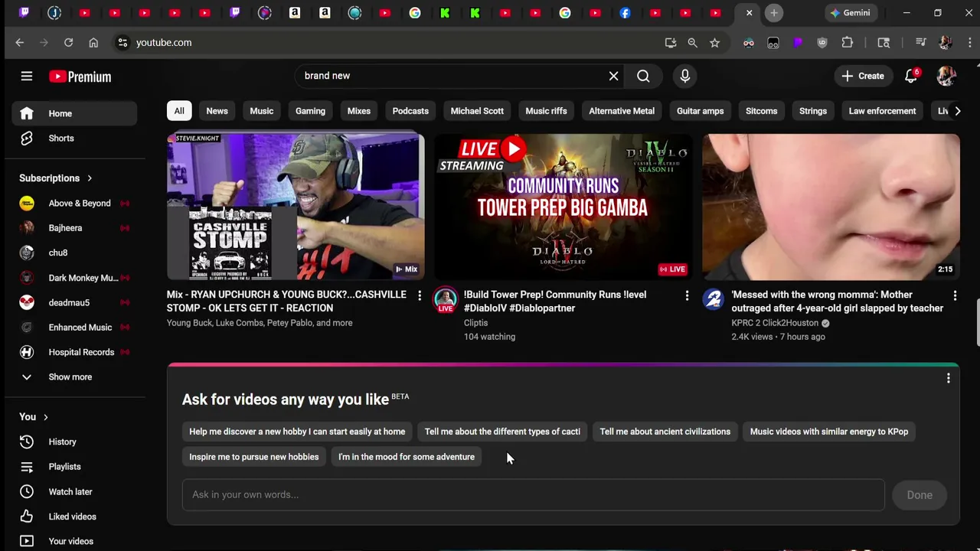
Task: Click the Create button
Action: 863,76
